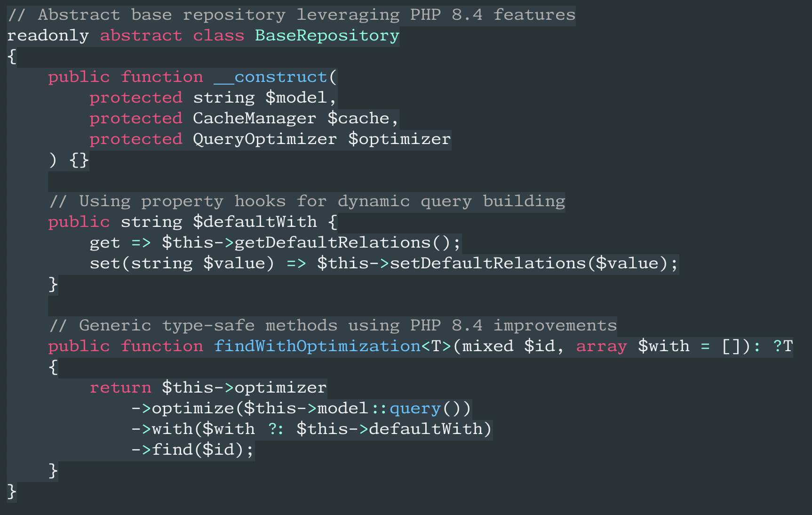This screenshot has width=812, height=515.
Task: Click the $defaultWith property declaration
Action: 255,222
